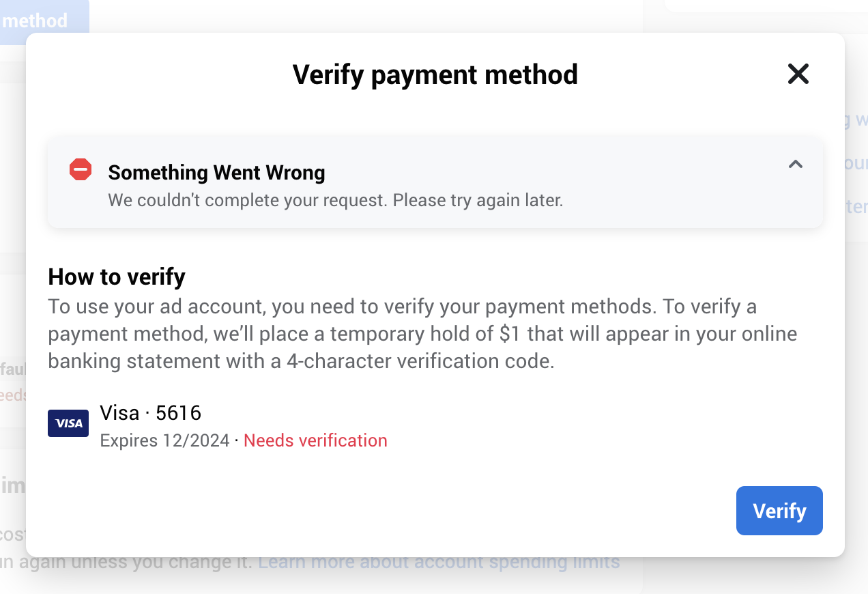
Task: Click the gray error banner background
Action: pyautogui.click(x=435, y=182)
